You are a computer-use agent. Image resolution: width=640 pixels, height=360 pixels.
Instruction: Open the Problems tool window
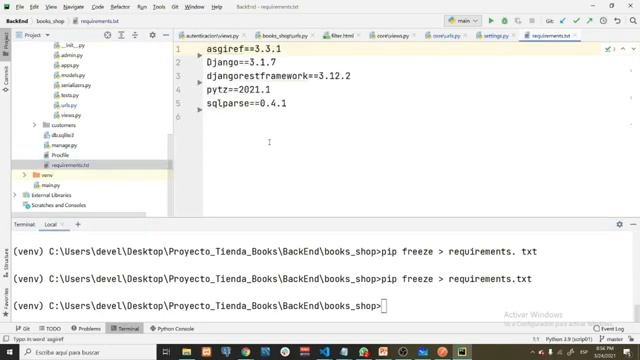click(x=86, y=329)
